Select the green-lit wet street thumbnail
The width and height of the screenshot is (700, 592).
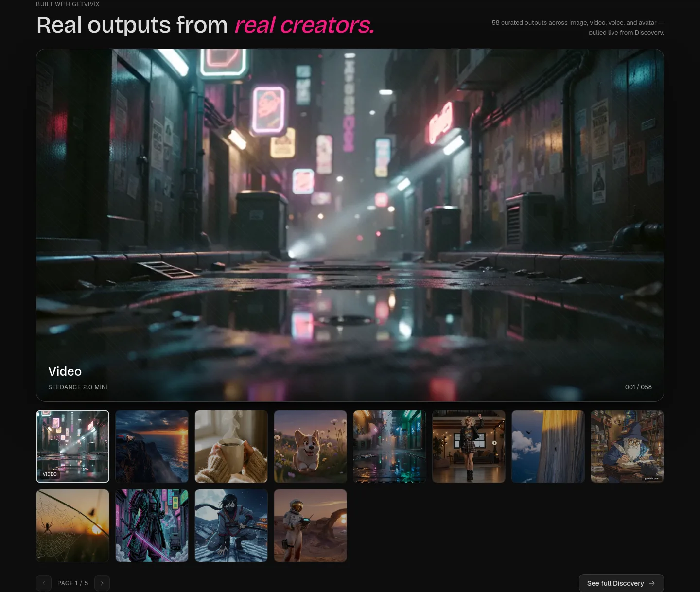coord(390,446)
